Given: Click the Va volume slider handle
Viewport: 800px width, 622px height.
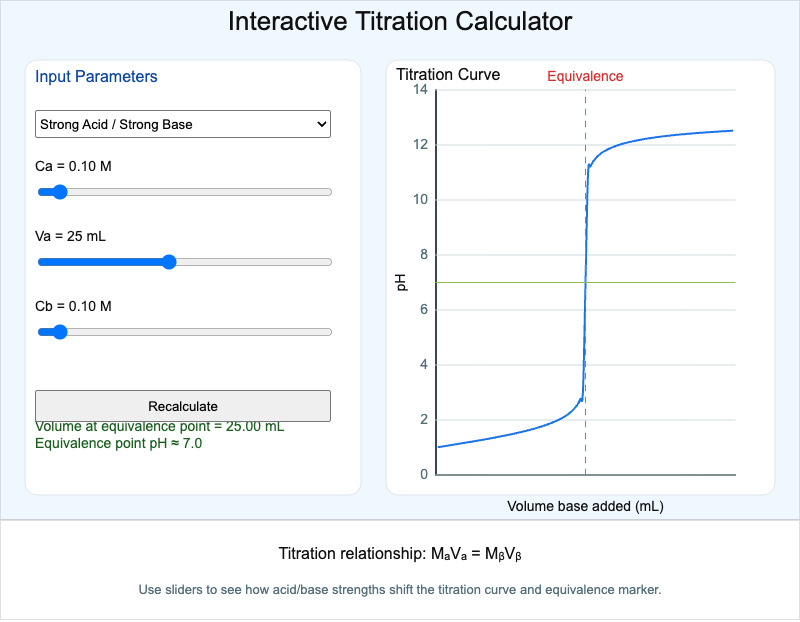Looking at the screenshot, I should (169, 261).
